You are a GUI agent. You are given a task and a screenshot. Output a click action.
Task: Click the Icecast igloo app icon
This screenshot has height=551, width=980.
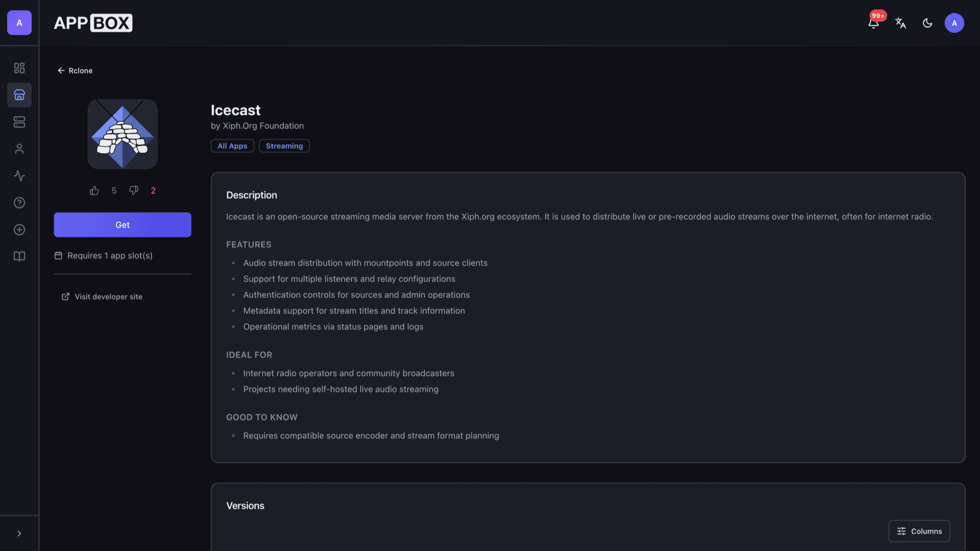[x=122, y=134]
